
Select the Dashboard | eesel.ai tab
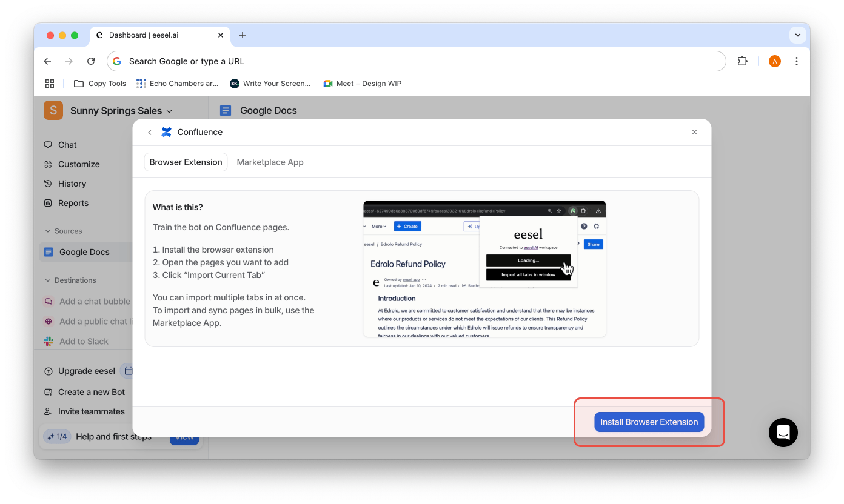160,35
